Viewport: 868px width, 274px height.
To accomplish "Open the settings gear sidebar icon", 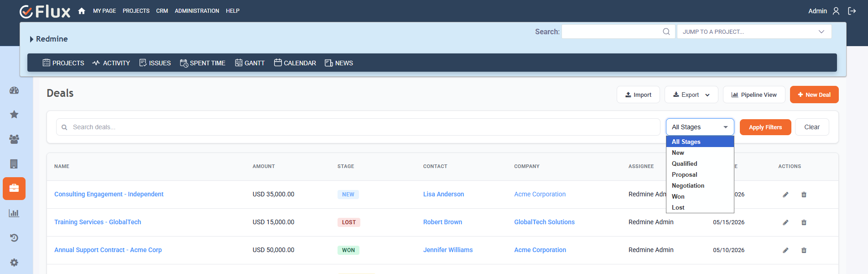I will 14,263.
